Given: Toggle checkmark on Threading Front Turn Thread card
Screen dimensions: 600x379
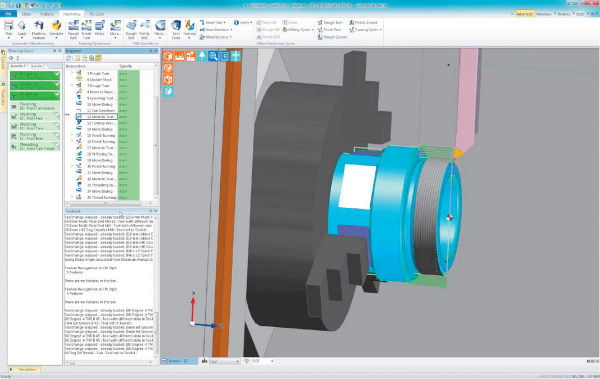Looking at the screenshot, I should coord(57,145).
